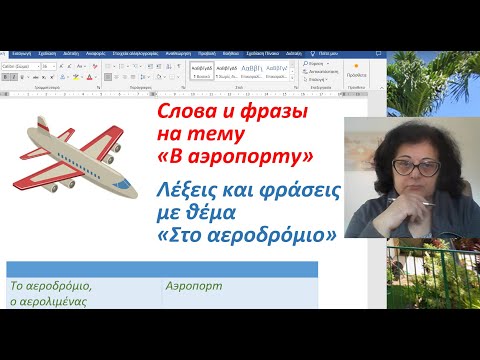Click the Shrink Font icon
The image size is (480, 360).
(x=69, y=66)
